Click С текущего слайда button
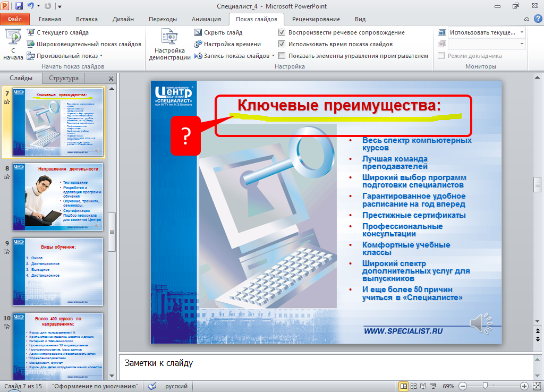544x392 pixels. 62,32
